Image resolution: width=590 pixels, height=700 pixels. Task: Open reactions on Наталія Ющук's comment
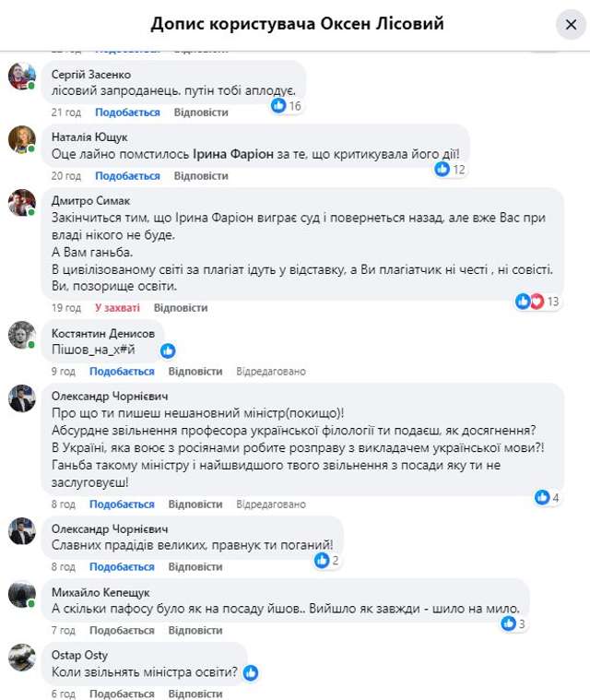(x=451, y=169)
